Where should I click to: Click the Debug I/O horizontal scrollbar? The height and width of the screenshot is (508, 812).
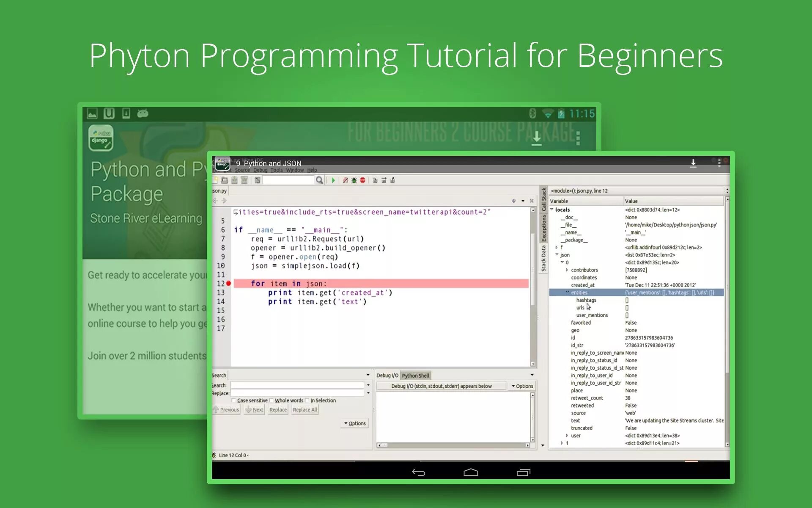(x=453, y=445)
